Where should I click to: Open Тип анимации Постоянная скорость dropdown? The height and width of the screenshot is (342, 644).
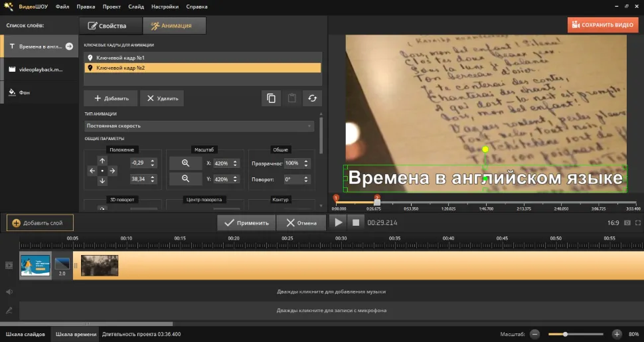pyautogui.click(x=199, y=126)
